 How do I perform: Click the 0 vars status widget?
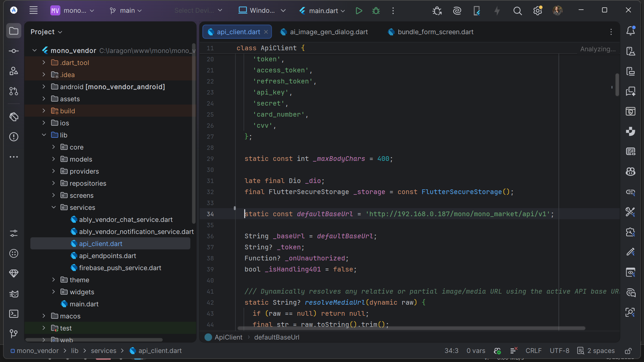click(476, 351)
